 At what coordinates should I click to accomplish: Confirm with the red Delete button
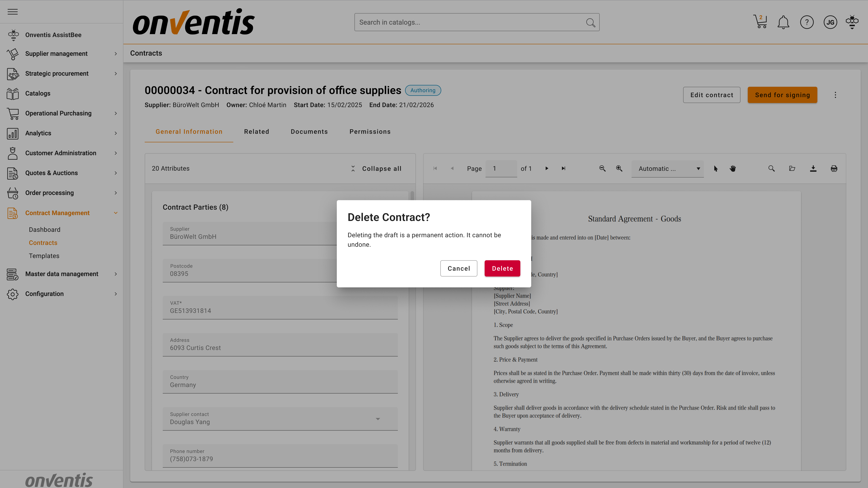pos(502,268)
